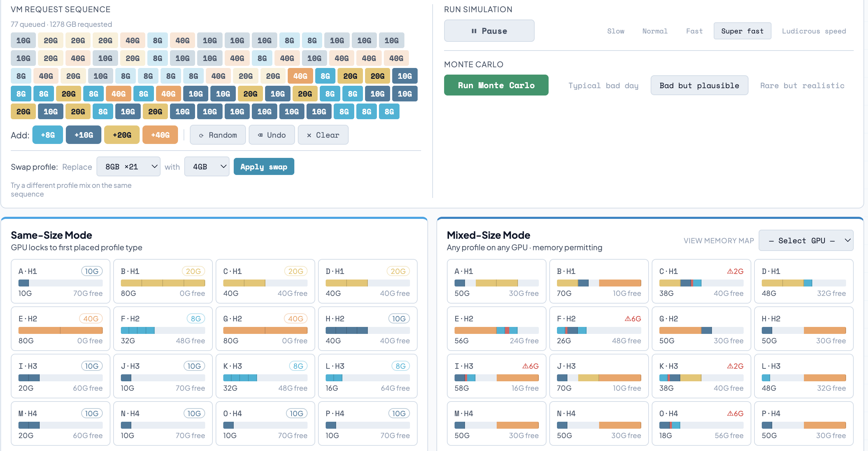This screenshot has height=451, width=868.
Task: Clear the VM request queue
Action: (323, 135)
